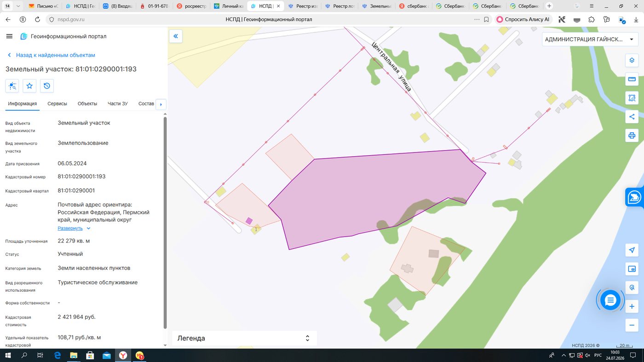Screen dimensions: 644x362
Task: Click the Развернуть link in address
Action: pyautogui.click(x=70, y=228)
